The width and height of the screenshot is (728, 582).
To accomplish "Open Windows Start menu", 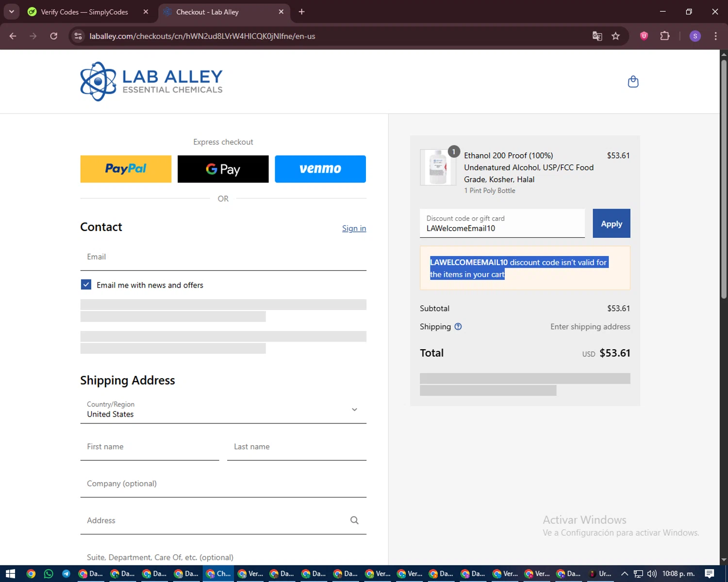I will click(x=10, y=574).
